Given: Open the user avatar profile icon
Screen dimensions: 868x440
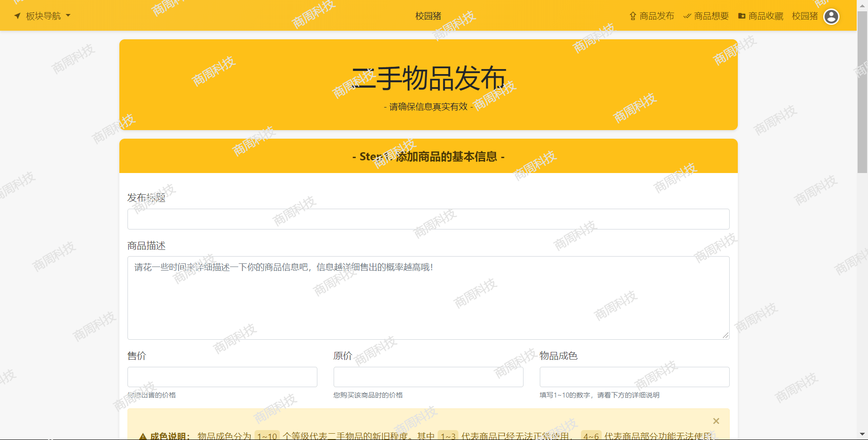Looking at the screenshot, I should (831, 16).
